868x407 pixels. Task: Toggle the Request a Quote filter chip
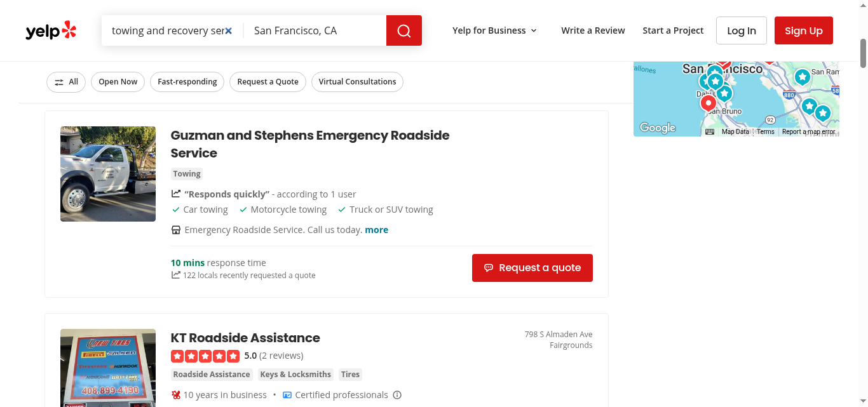point(268,82)
